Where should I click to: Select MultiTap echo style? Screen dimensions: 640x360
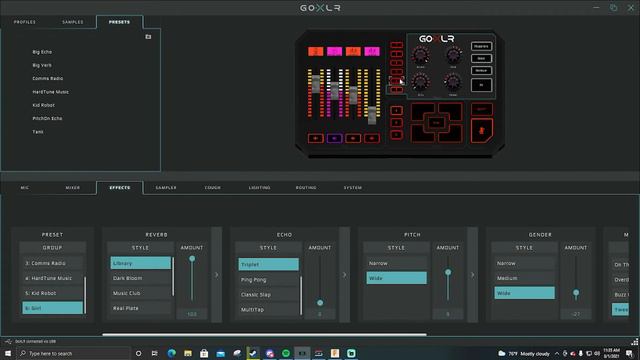268,309
